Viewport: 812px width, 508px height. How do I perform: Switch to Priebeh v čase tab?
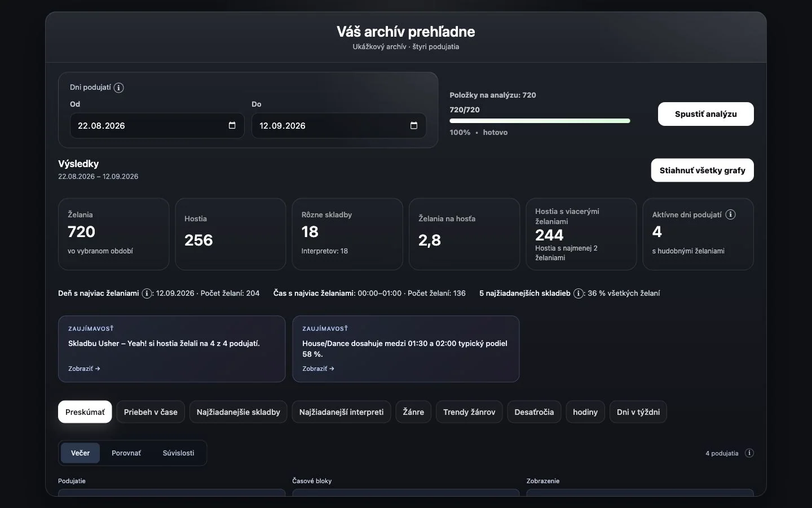151,412
